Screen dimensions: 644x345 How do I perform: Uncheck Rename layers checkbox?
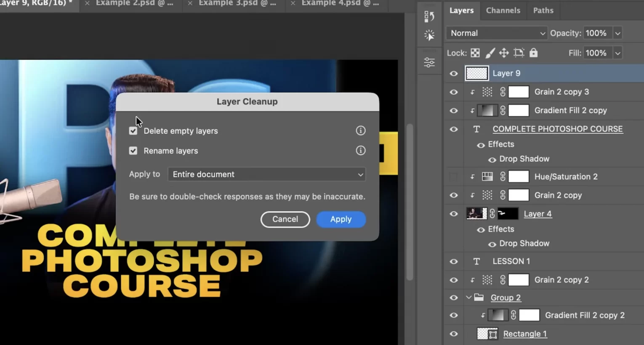(x=133, y=151)
